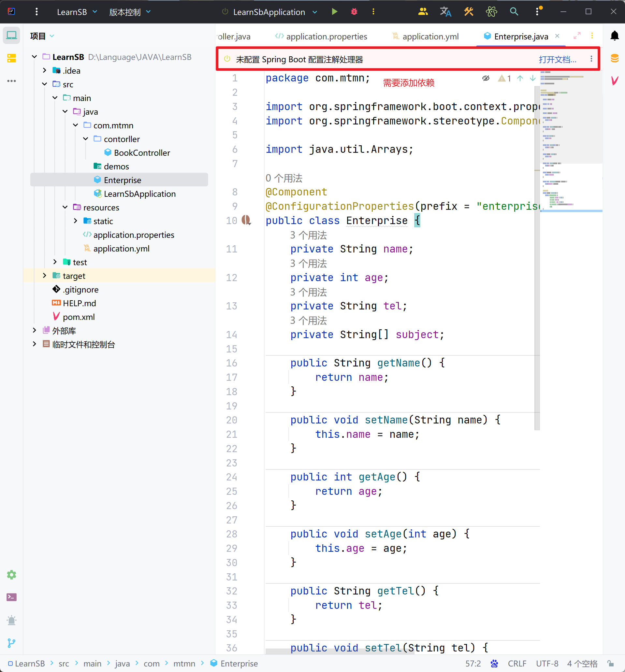This screenshot has height=672, width=625.
Task: Open the database tool window
Action: pyautogui.click(x=614, y=58)
